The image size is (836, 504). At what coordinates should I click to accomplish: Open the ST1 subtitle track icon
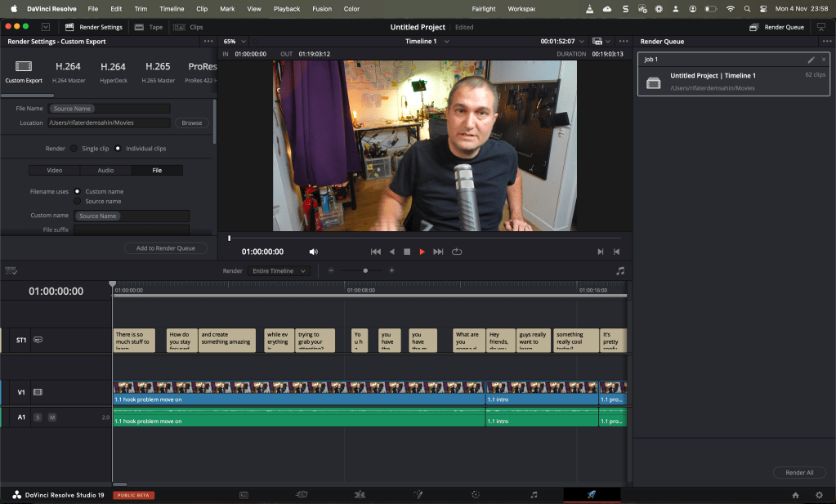click(x=38, y=340)
